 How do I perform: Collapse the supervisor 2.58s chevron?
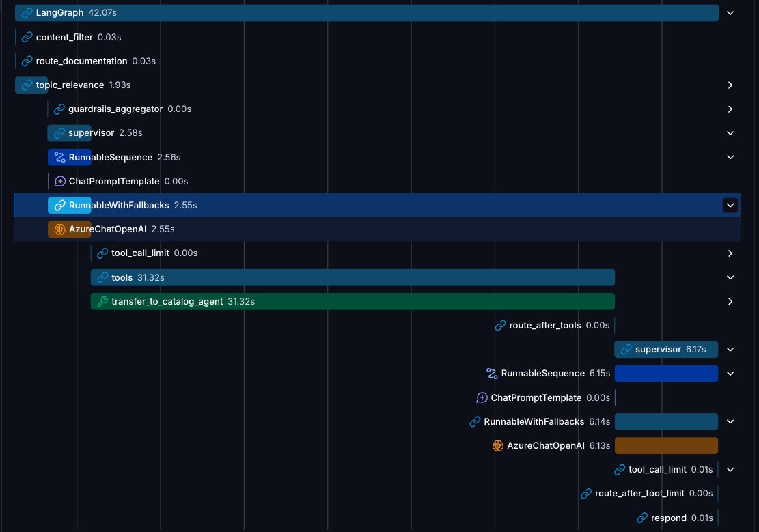(730, 133)
